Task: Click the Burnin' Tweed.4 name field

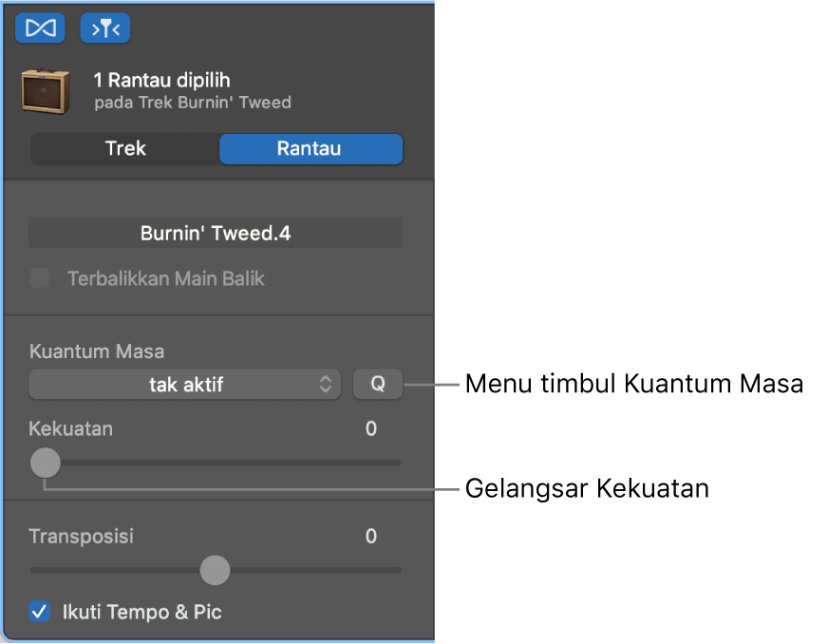Action: tap(216, 232)
